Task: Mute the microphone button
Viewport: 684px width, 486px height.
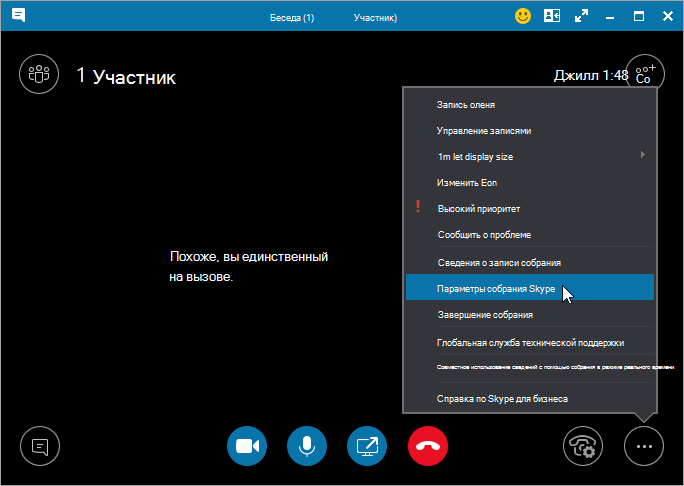Action: pyautogui.click(x=307, y=446)
